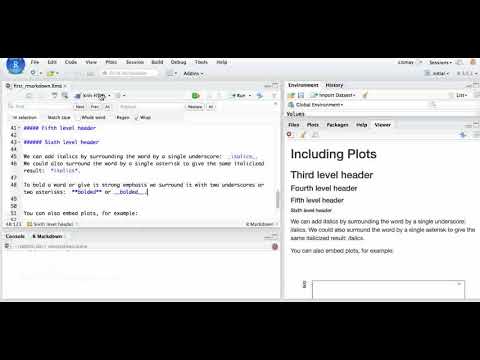
Task: Click the Viewer clear broom icon
Action: coord(303,134)
